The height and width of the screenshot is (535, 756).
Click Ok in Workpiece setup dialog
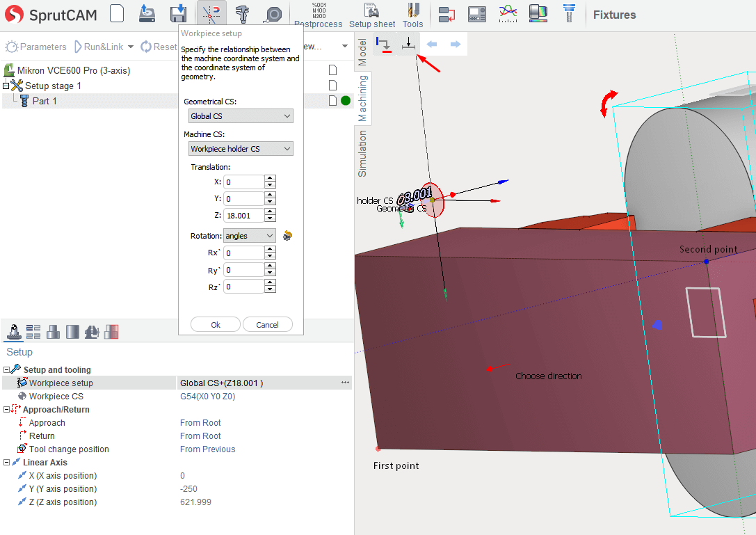[x=216, y=325]
